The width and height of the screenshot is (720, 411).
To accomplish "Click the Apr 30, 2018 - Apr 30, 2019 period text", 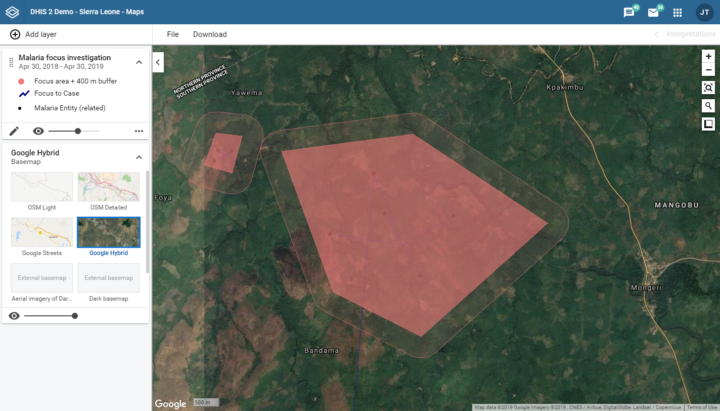I will [x=61, y=67].
